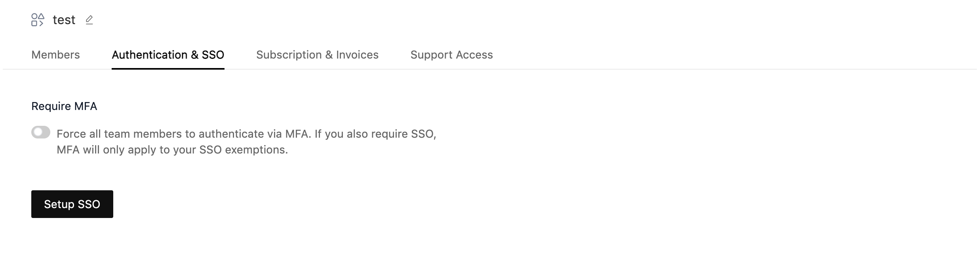Click the Require MFA section heading
This screenshot has height=271, width=980.
click(64, 106)
